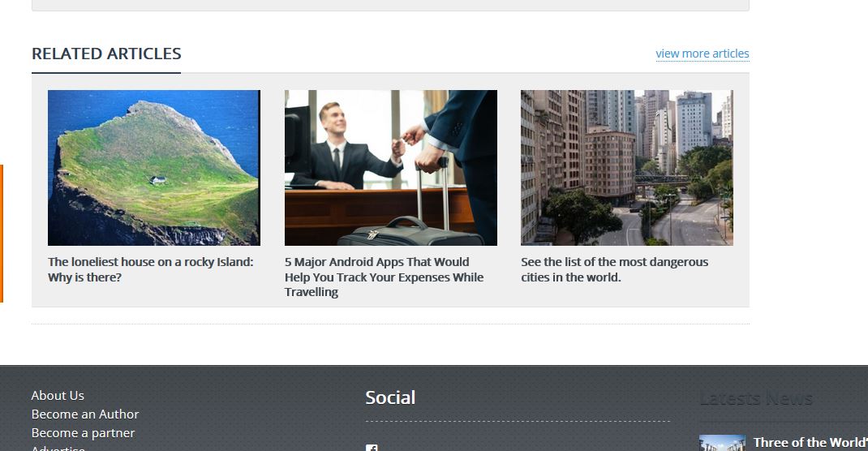Click the Latests News footer heading
868x451 pixels.
point(756,398)
